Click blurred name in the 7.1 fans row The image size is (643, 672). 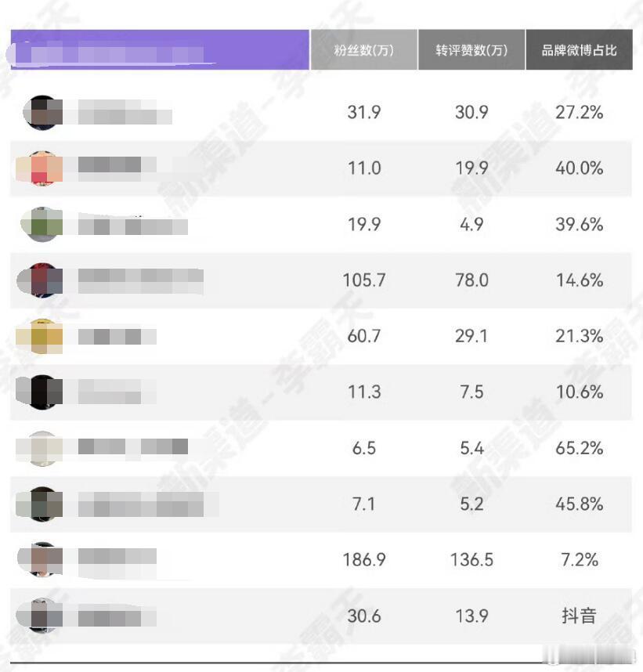pos(148,504)
